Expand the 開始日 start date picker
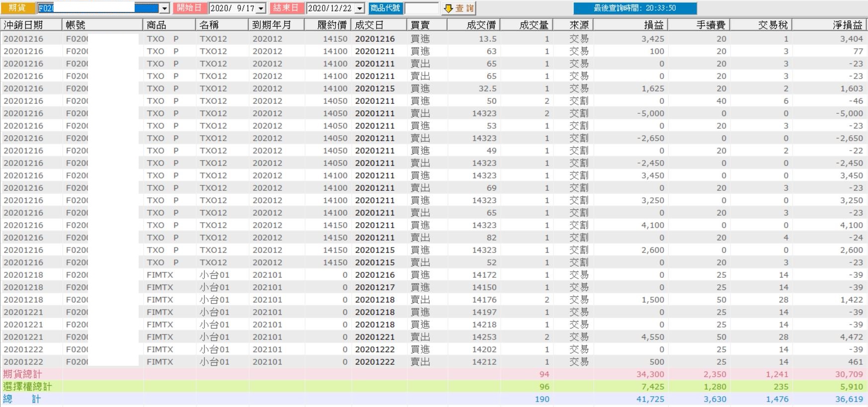This screenshot has width=868, height=407. [x=262, y=8]
